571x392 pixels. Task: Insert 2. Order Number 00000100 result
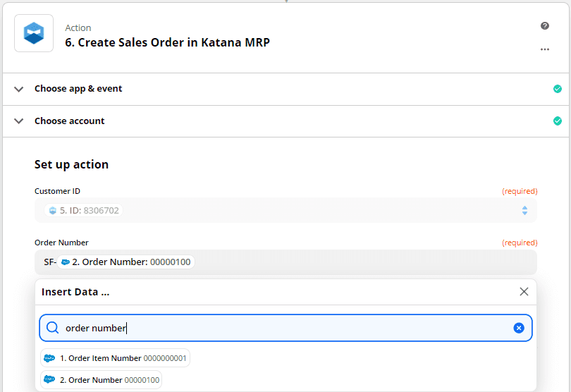tap(102, 380)
